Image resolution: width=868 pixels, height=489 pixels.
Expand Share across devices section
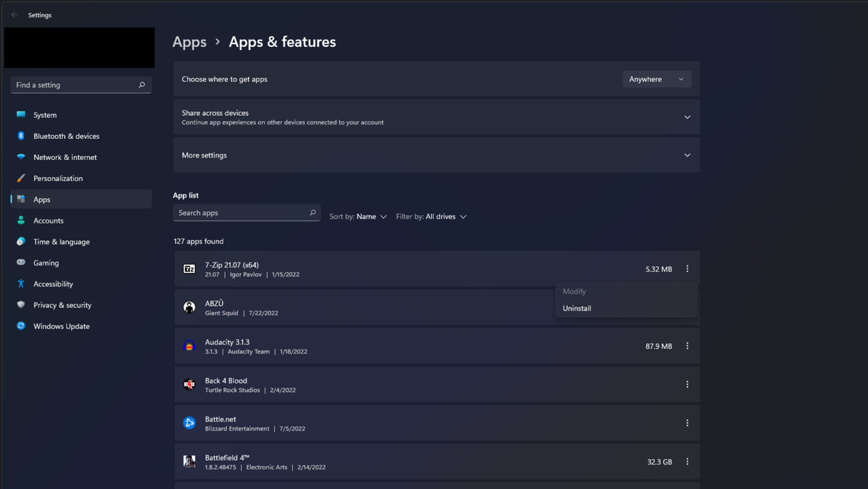(x=687, y=117)
